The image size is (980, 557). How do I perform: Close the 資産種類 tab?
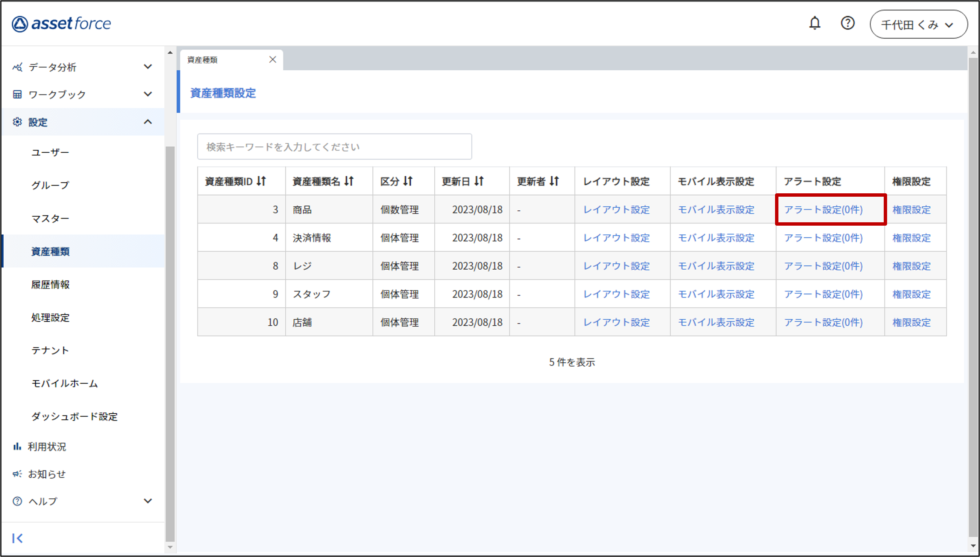coord(272,60)
